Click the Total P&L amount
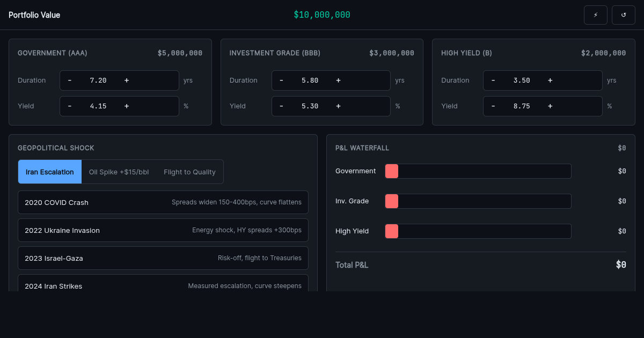This screenshot has width=644, height=338. 621,264
